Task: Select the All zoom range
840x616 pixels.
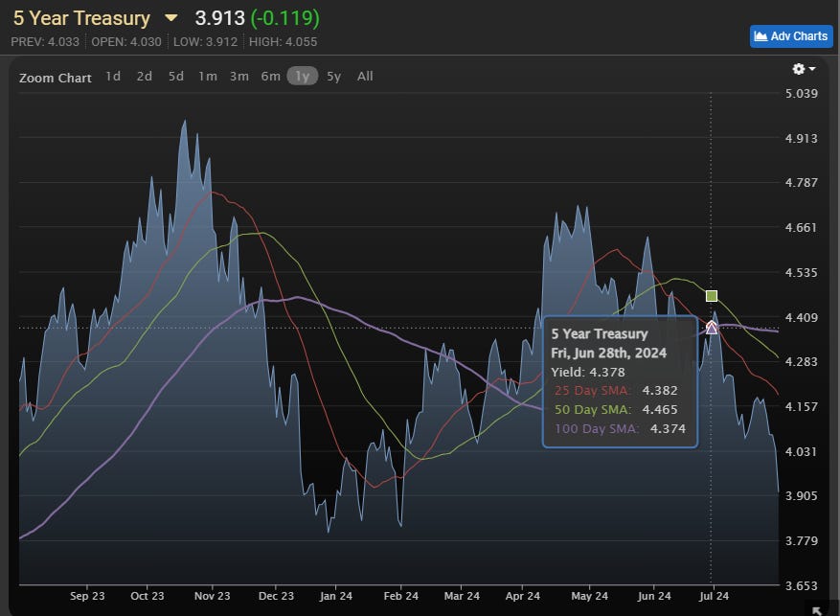Action: (x=365, y=76)
